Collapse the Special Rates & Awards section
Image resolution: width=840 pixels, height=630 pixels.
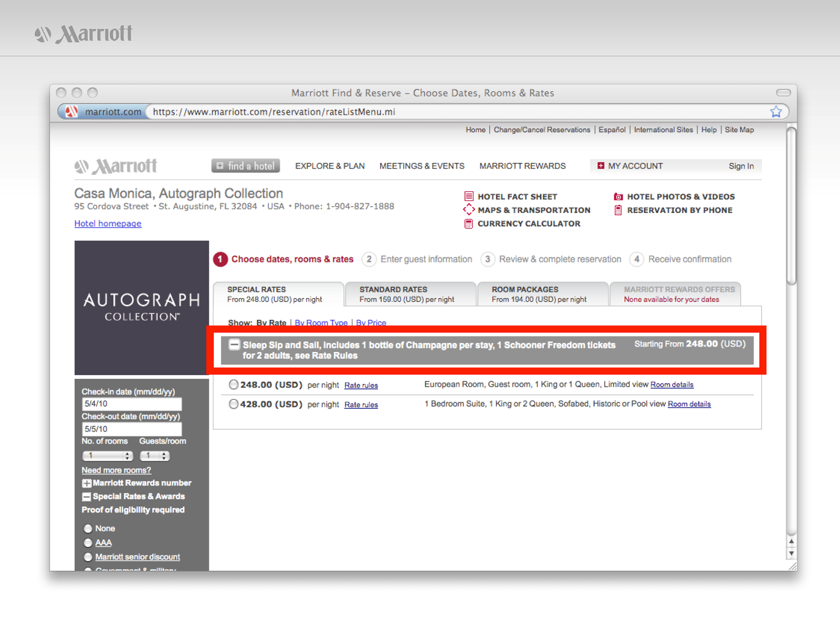pyautogui.click(x=87, y=497)
